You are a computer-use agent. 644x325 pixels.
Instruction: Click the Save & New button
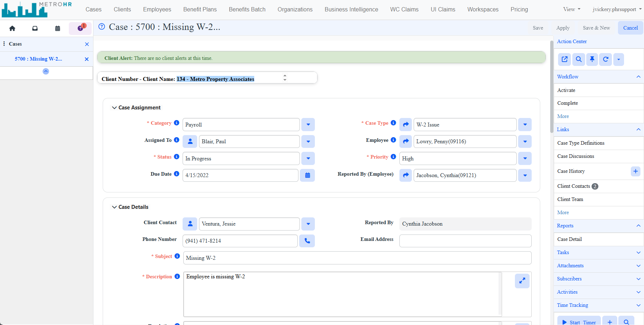[x=596, y=27]
